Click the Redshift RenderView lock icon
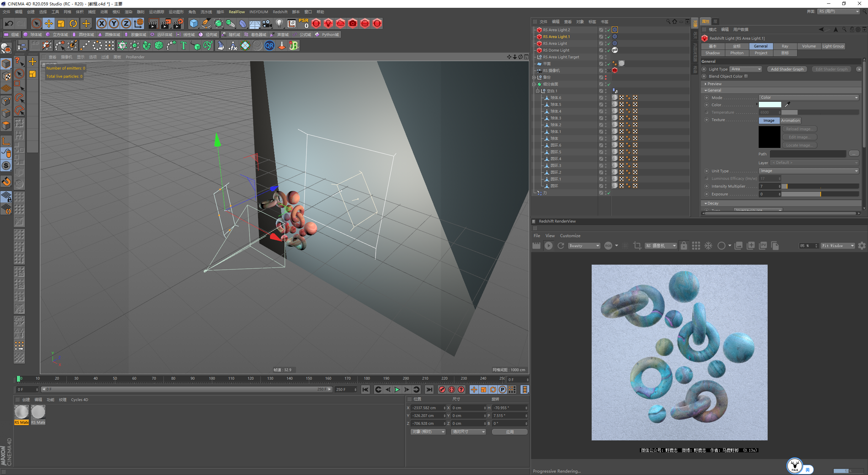868x475 pixels. pyautogui.click(x=684, y=246)
